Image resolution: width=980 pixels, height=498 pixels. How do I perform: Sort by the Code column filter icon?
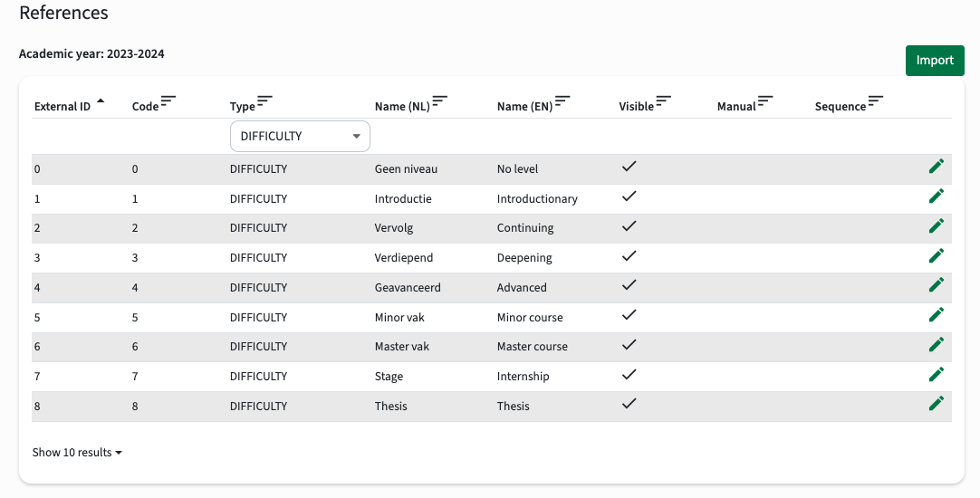point(168,101)
